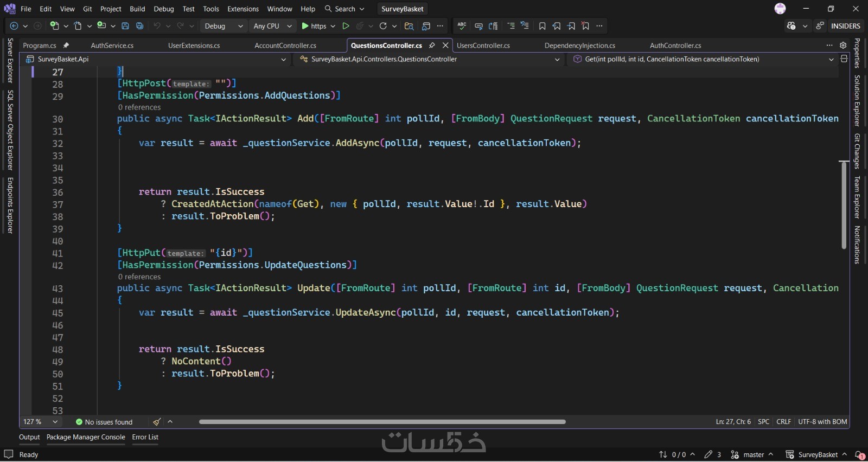The image size is (868, 462).
Task: Expand the Any CPU platform dropdown
Action: (272, 26)
